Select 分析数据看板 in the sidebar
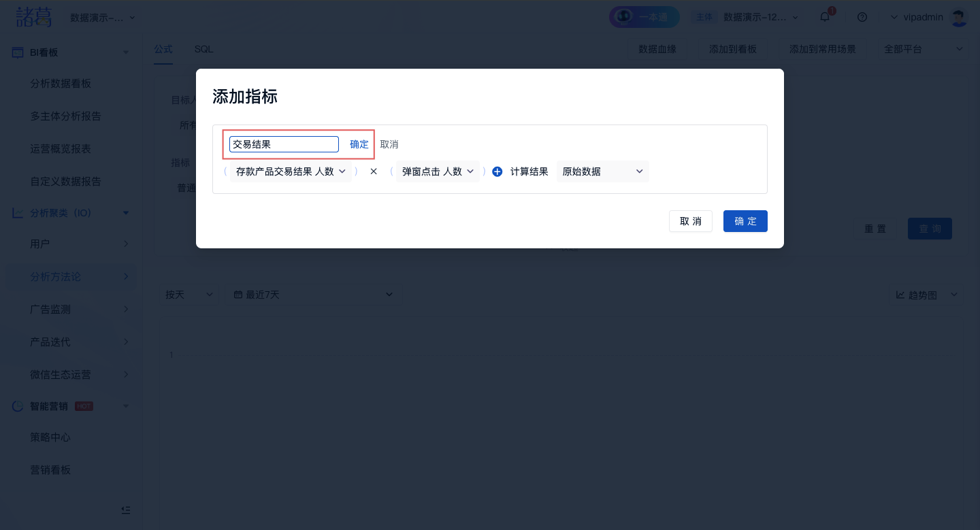This screenshot has height=530, width=980. (x=61, y=84)
